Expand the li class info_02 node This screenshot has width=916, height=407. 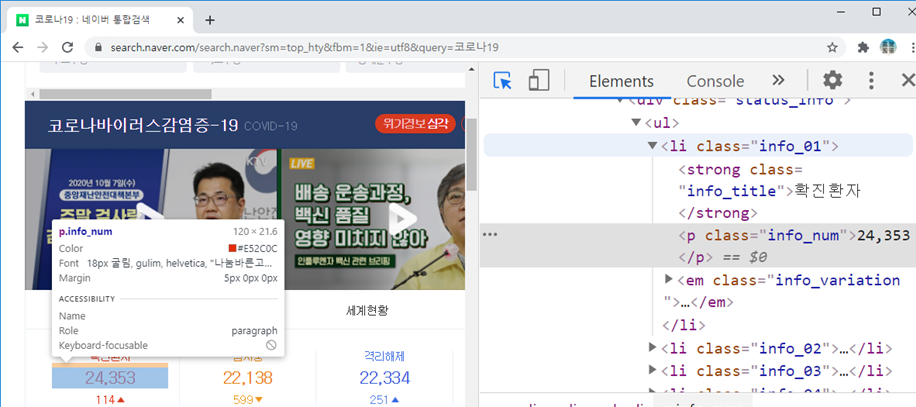[x=653, y=348]
